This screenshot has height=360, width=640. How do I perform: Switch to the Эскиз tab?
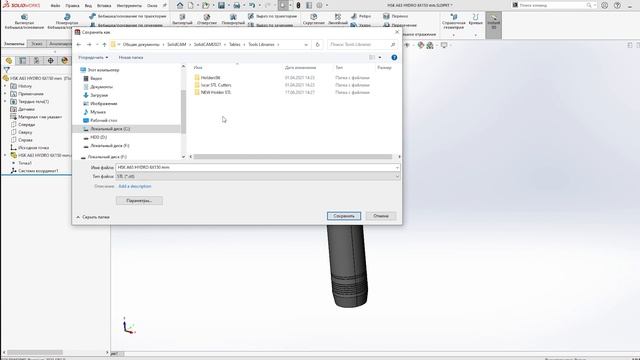click(37, 44)
